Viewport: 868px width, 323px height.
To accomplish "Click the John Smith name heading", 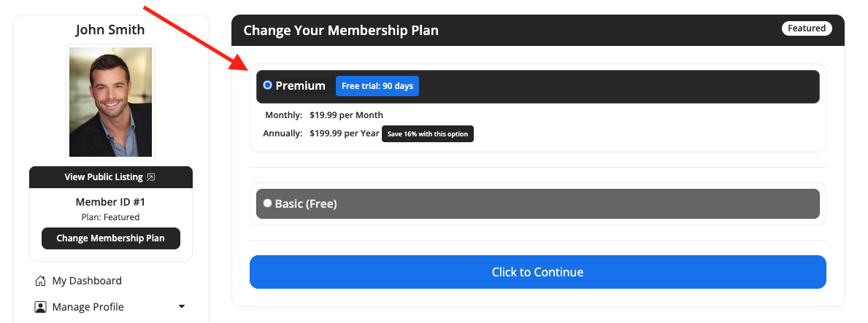I will 110,29.
